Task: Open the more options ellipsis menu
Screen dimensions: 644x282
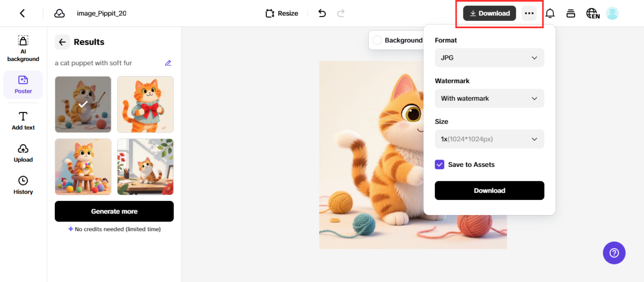Action: tap(529, 13)
